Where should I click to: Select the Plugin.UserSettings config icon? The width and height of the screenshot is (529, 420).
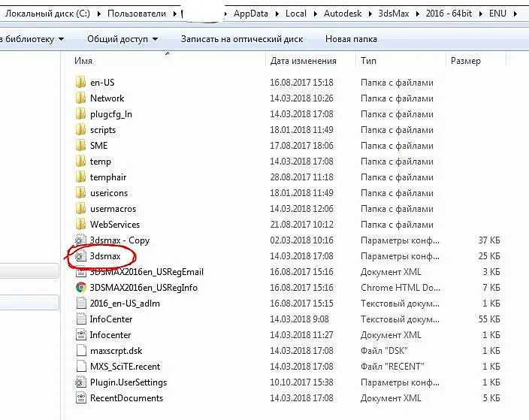81,382
